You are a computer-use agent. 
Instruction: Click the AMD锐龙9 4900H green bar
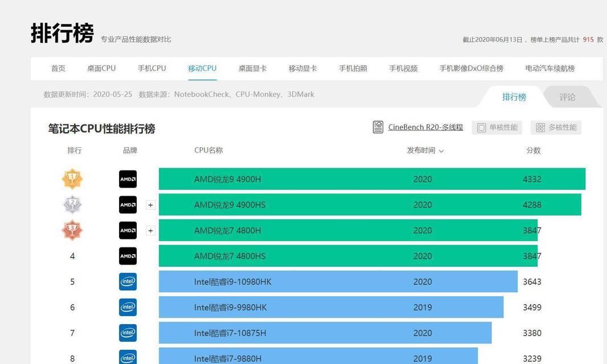coord(372,179)
